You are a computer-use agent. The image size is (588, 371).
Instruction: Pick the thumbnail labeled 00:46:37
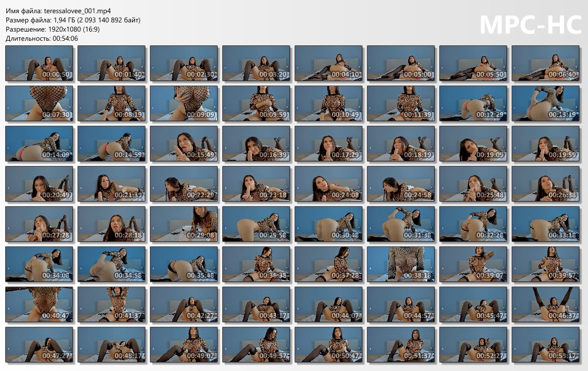pos(546,304)
